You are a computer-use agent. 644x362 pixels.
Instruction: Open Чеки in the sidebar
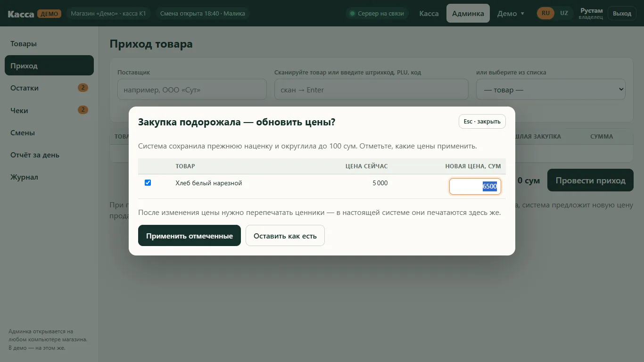point(49,110)
